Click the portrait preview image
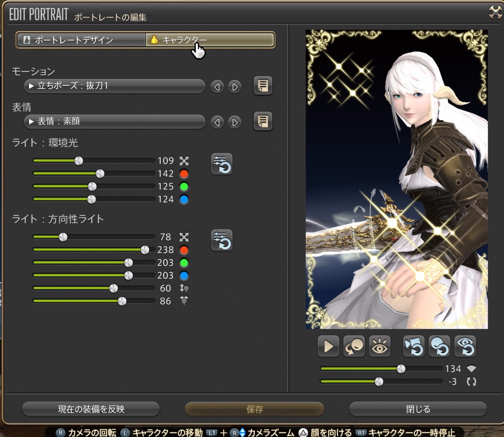This screenshot has width=504, height=437. [397, 180]
